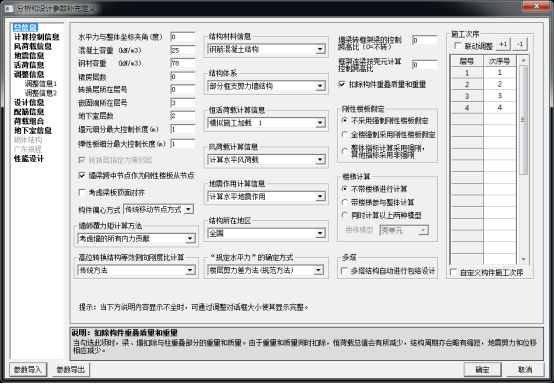
Task: Click the 裙房层数 input field
Action: 183,77
